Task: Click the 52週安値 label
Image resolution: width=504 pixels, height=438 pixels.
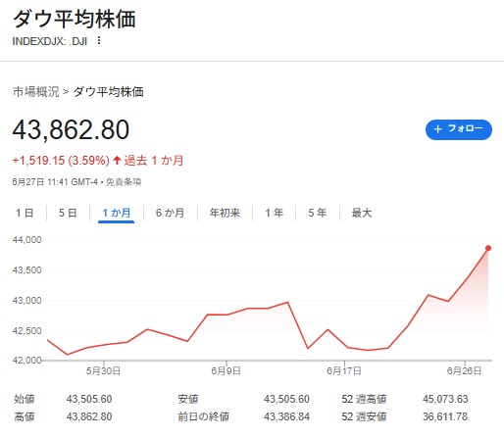Action: click(364, 416)
